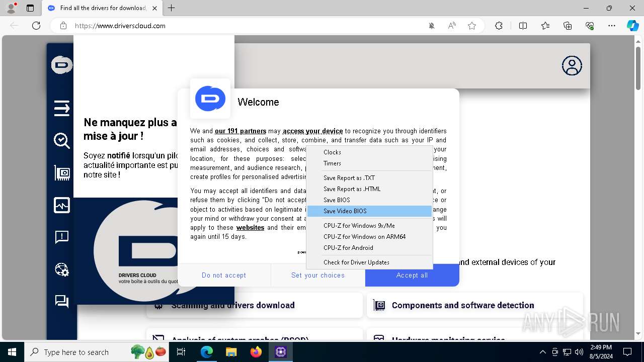Open Edge settings and more menu
This screenshot has width=644, height=362.
pyautogui.click(x=612, y=26)
